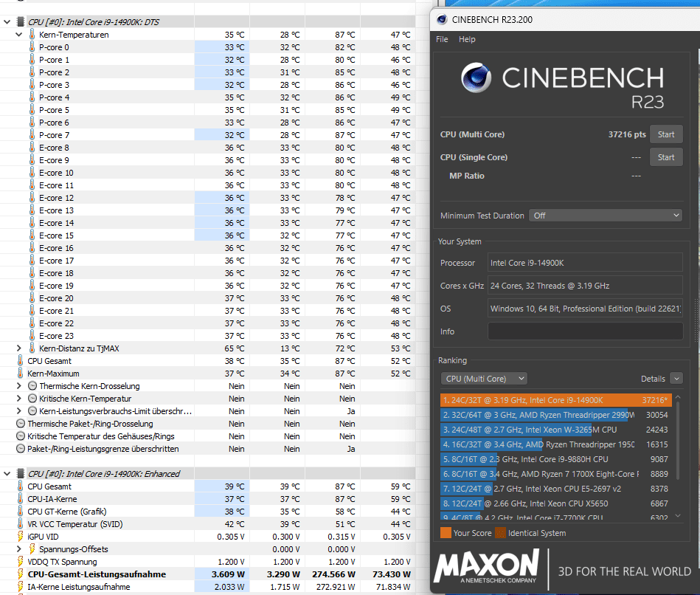Collapse the CPU Enhanced sensor group

pos(7,473)
